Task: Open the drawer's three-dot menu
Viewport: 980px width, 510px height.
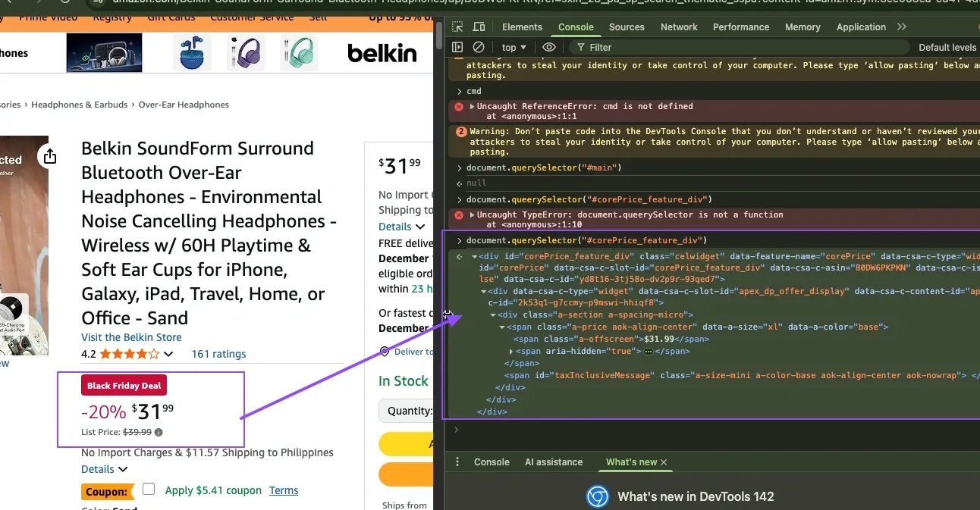Action: 457,462
